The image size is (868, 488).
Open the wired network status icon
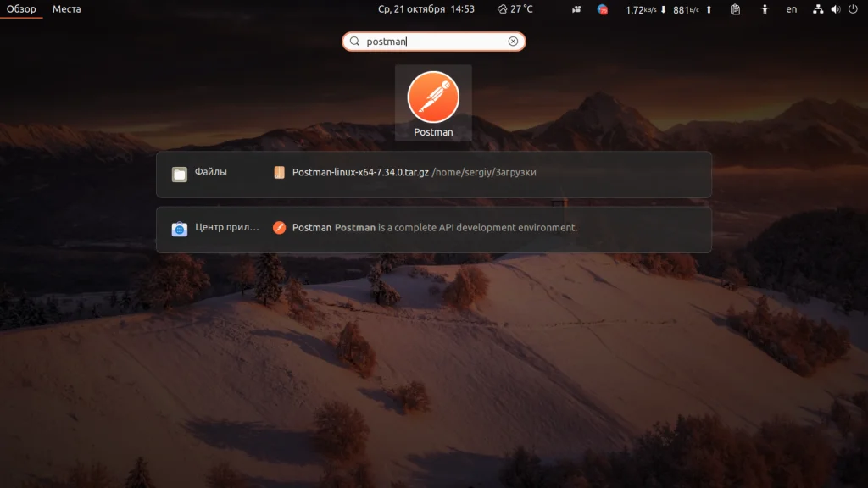click(818, 8)
